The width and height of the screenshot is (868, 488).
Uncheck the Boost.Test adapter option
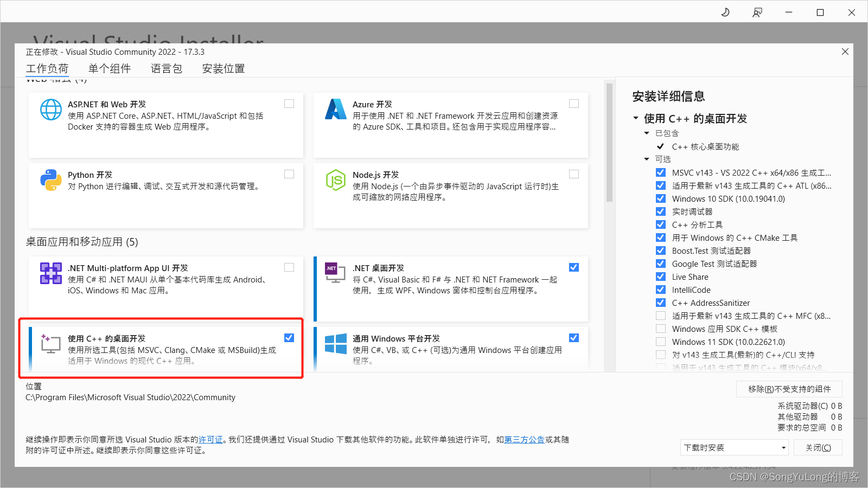coord(661,251)
